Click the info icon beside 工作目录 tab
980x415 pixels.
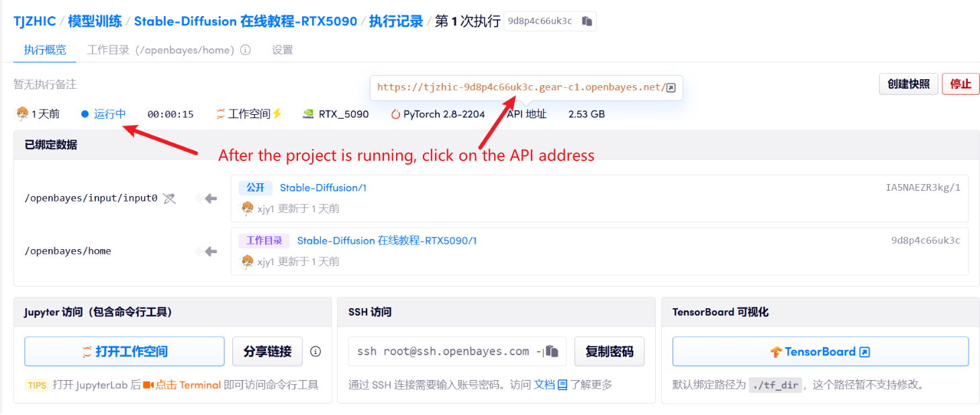pyautogui.click(x=246, y=50)
